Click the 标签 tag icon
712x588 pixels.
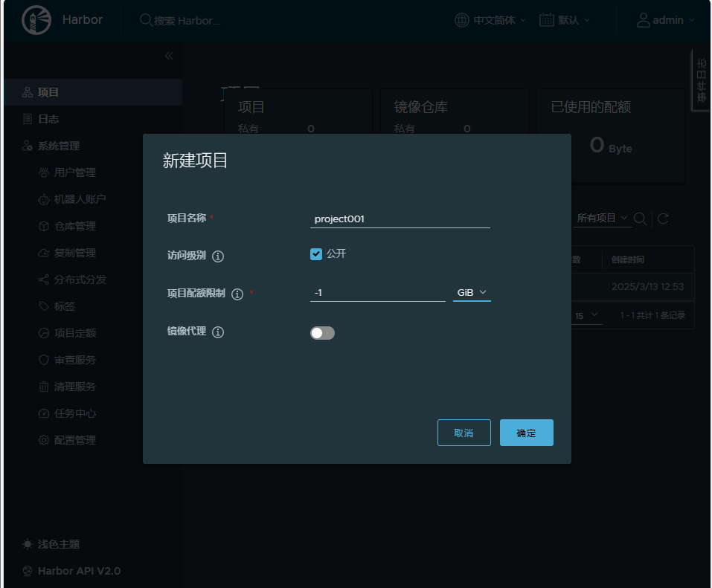pyautogui.click(x=44, y=306)
